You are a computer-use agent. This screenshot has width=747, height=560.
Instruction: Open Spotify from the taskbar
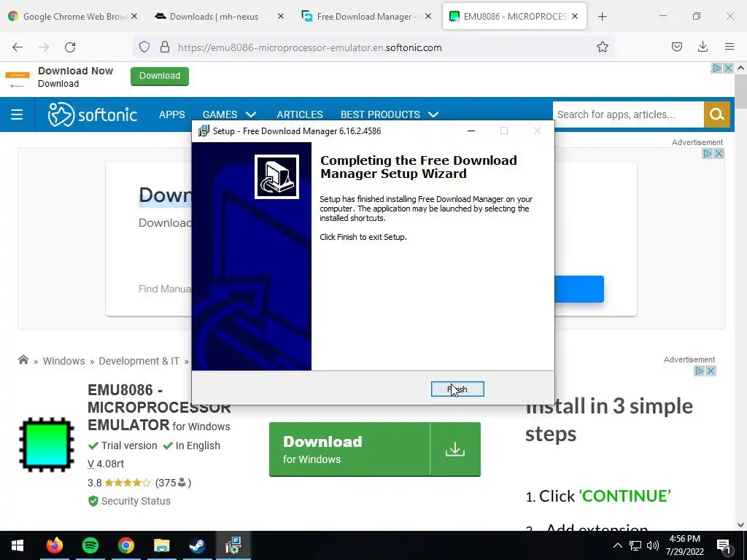[x=90, y=545]
